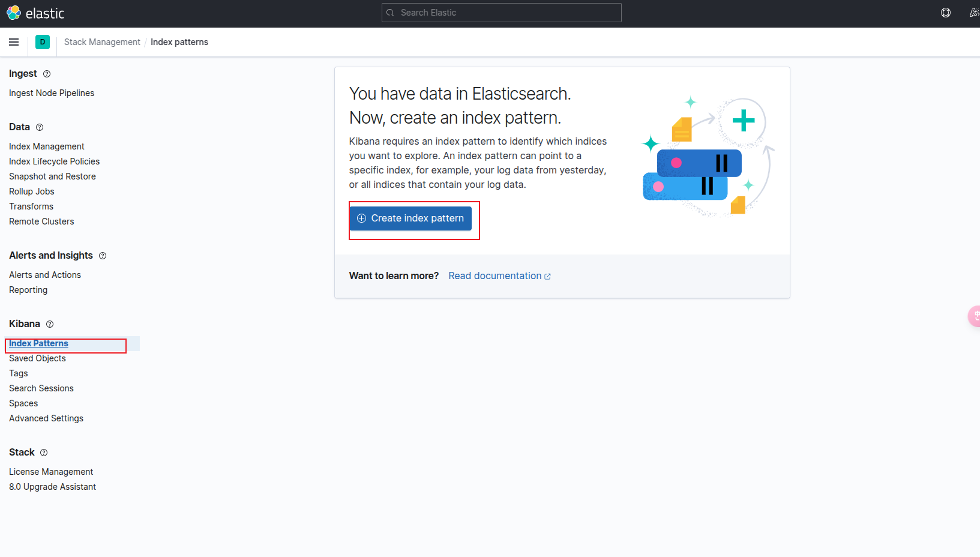Open Remote Clusters

pyautogui.click(x=41, y=221)
